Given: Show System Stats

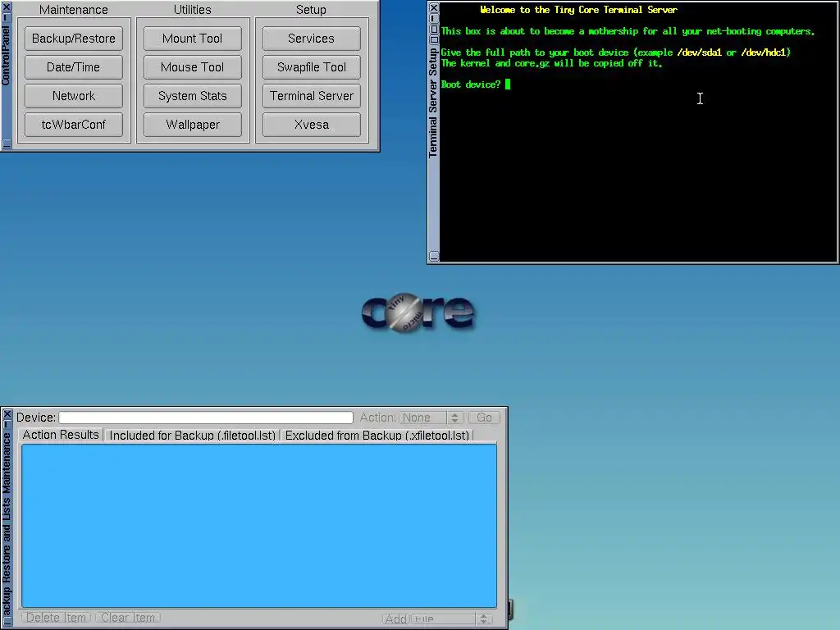Looking at the screenshot, I should click(x=192, y=96).
